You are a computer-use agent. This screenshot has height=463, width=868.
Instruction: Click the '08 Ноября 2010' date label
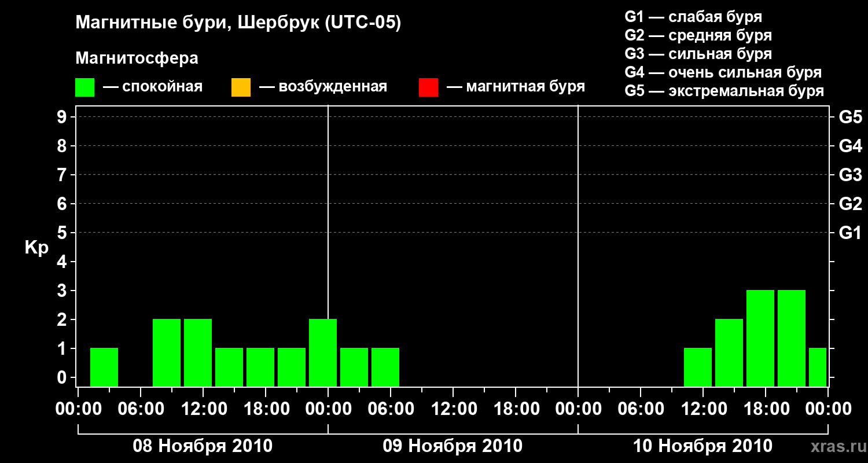click(x=203, y=446)
